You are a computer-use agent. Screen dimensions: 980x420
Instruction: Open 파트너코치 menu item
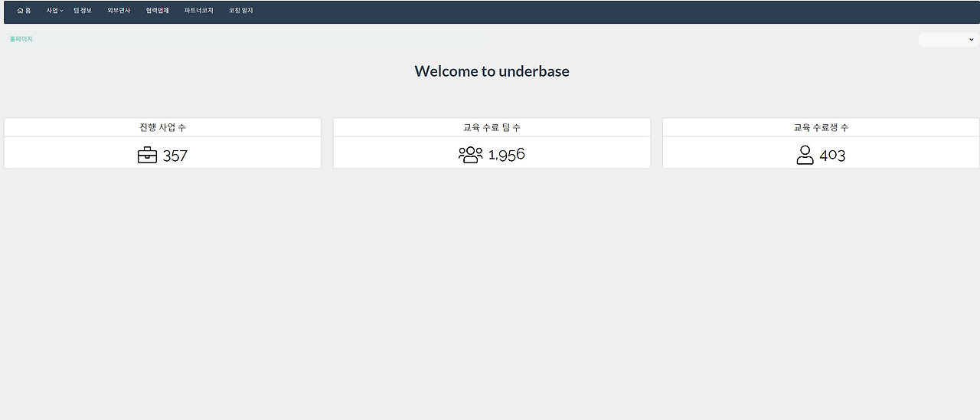198,11
